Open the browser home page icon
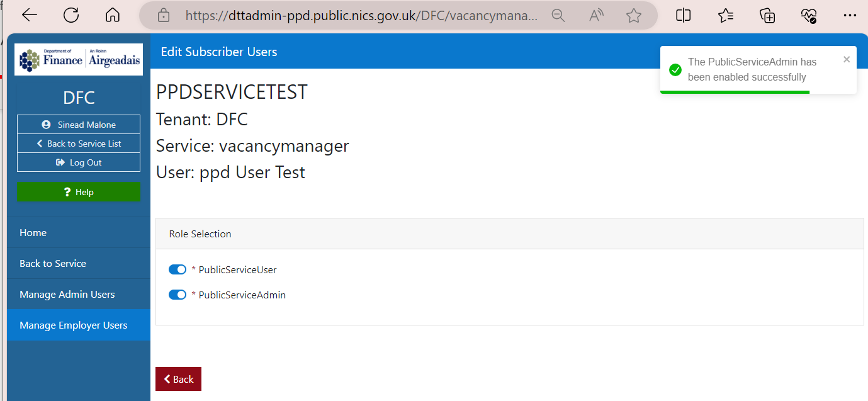Screen dimensions: 868x401 113,15
